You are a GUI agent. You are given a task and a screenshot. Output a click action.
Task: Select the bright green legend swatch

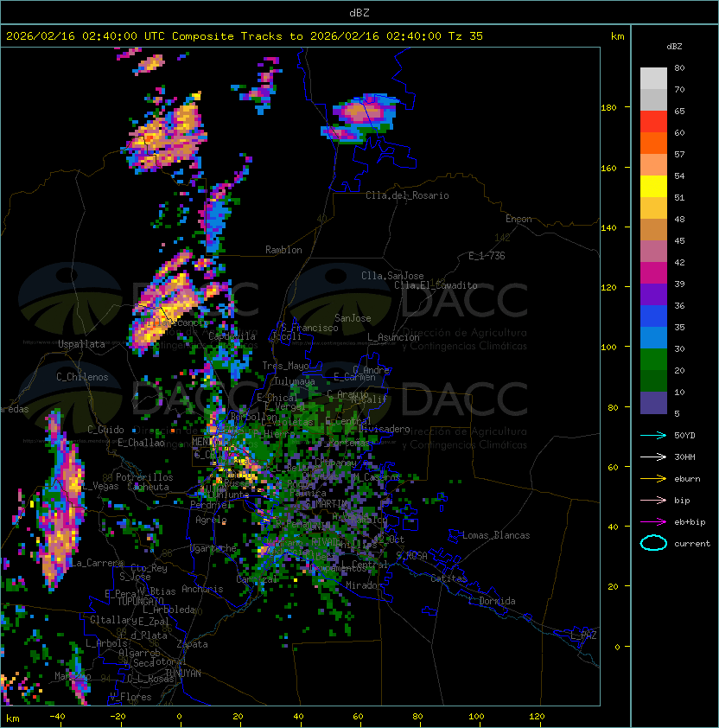tap(653, 360)
